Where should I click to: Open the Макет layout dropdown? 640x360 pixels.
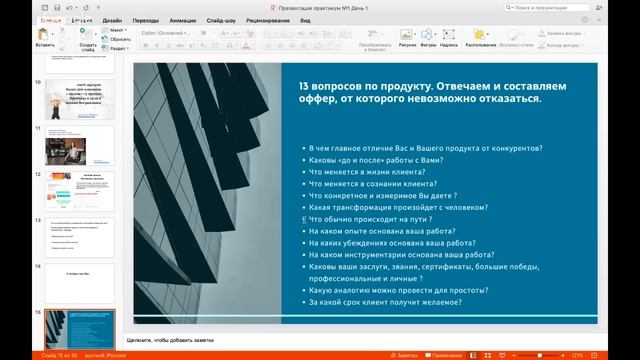tap(114, 30)
